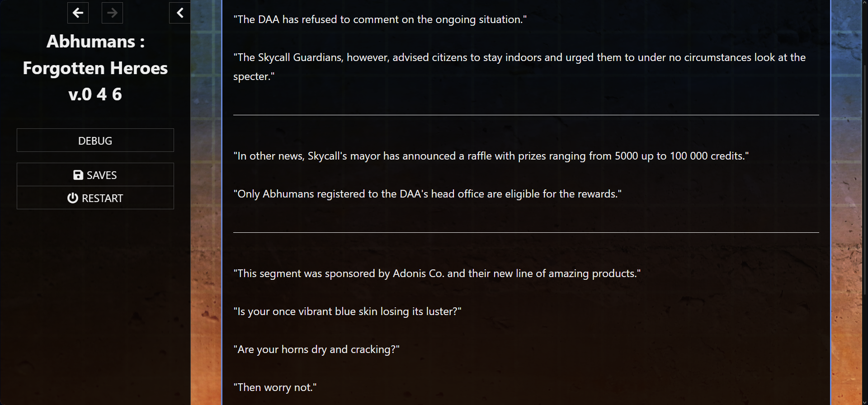The width and height of the screenshot is (868, 405).
Task: Click the vibrant blue skin question line
Action: point(347,311)
